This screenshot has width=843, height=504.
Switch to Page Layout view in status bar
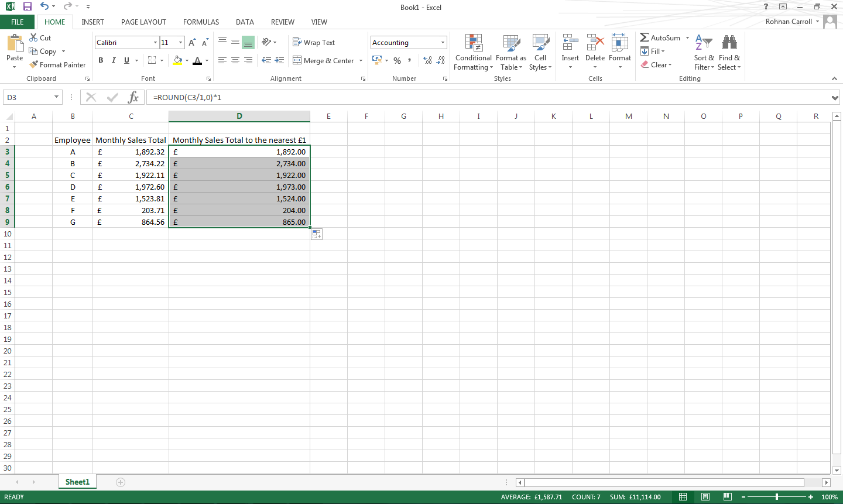coord(705,497)
